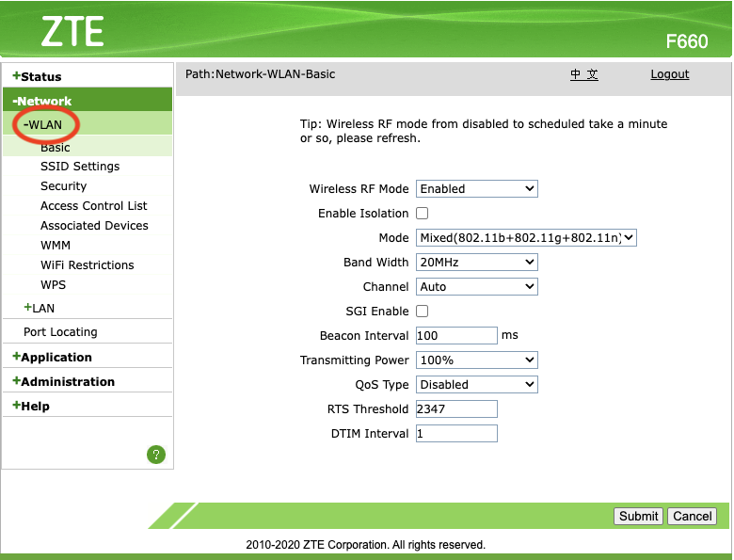The width and height of the screenshot is (734, 560).
Task: Open the Security page
Action: [x=64, y=186]
